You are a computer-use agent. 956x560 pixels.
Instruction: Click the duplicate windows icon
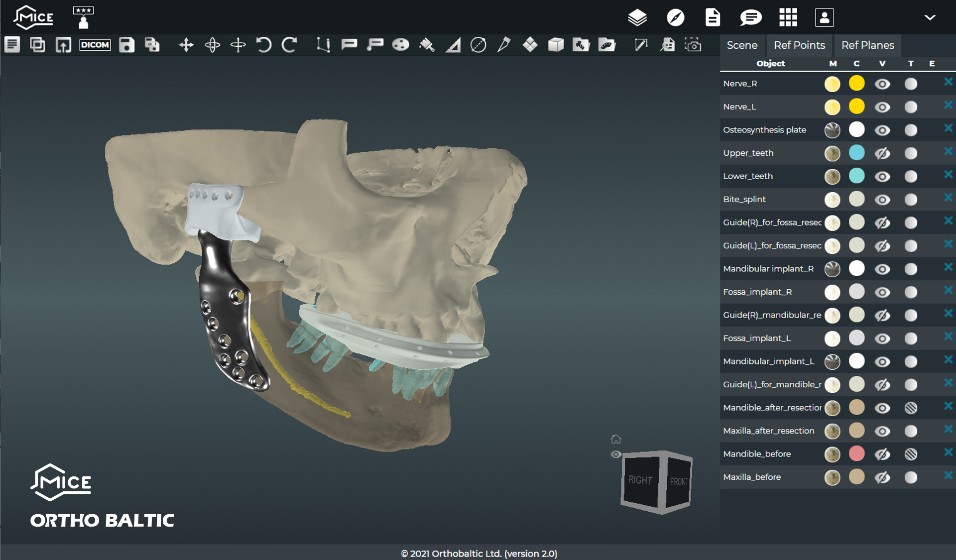[37, 45]
